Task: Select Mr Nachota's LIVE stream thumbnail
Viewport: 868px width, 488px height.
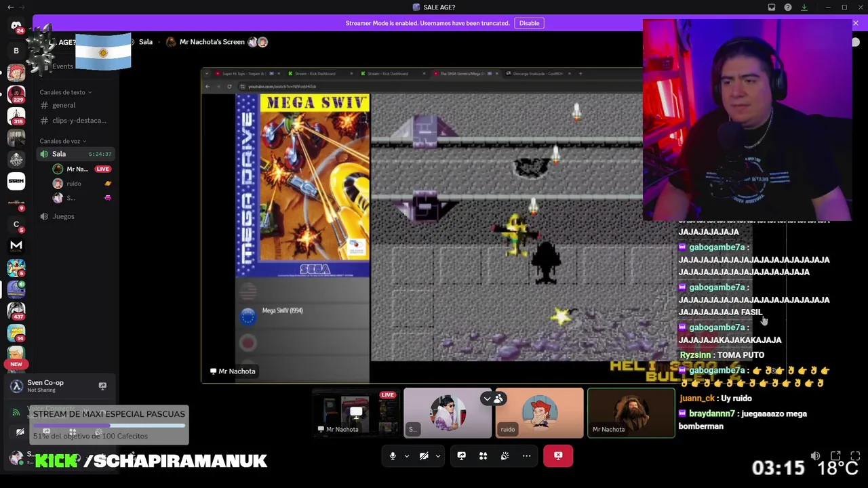Action: click(356, 413)
